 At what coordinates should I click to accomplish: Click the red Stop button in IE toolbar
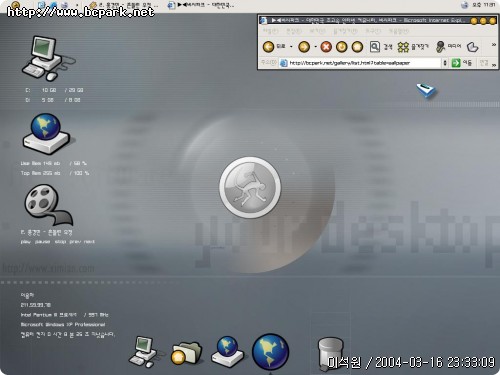tap(326, 47)
